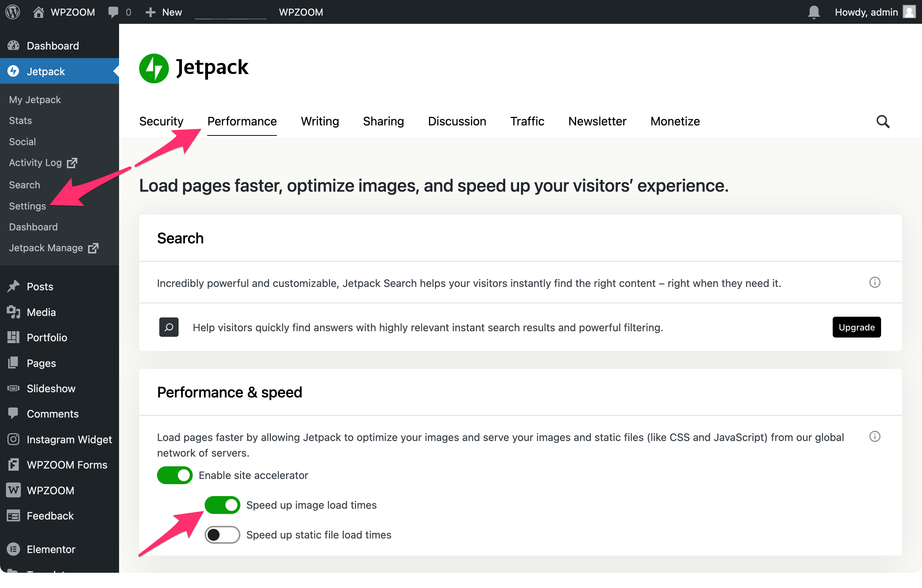Click the WPZOOM W icon in sidebar

pyautogui.click(x=13, y=490)
